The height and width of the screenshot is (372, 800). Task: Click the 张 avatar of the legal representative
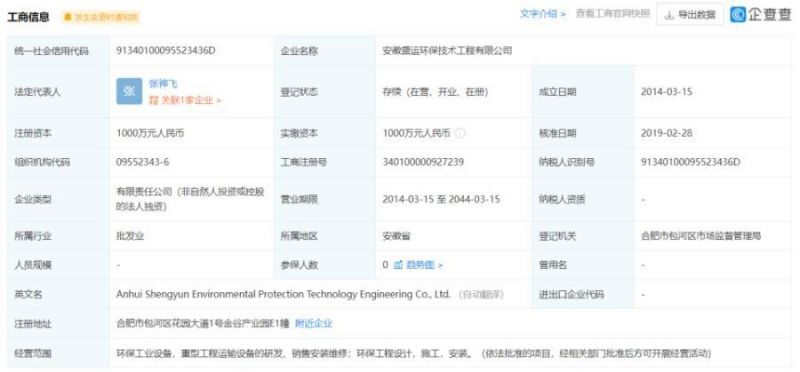[x=129, y=91]
